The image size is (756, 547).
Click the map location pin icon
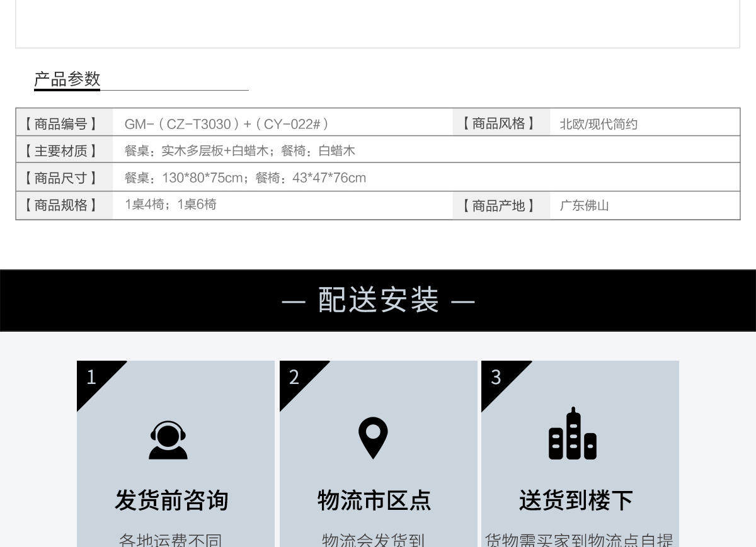(373, 438)
